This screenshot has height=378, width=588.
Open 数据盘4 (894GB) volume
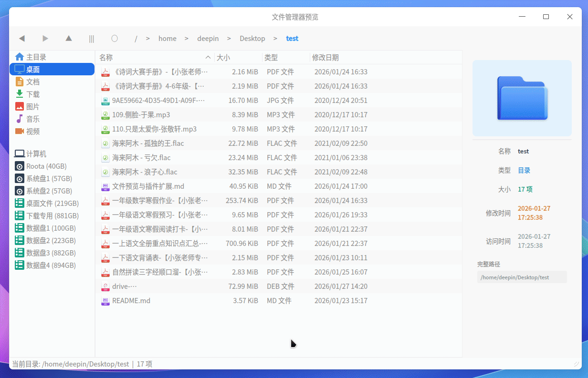(52, 265)
